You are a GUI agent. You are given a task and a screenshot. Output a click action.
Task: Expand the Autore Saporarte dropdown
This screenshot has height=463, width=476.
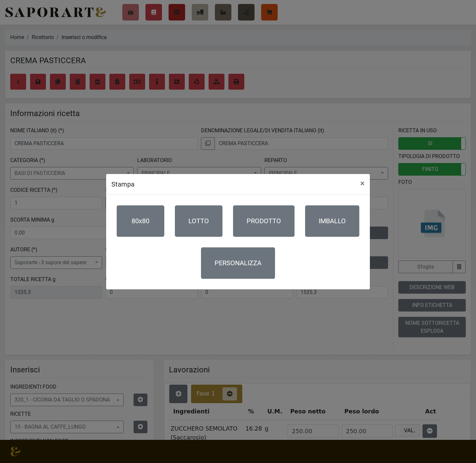coord(56,263)
